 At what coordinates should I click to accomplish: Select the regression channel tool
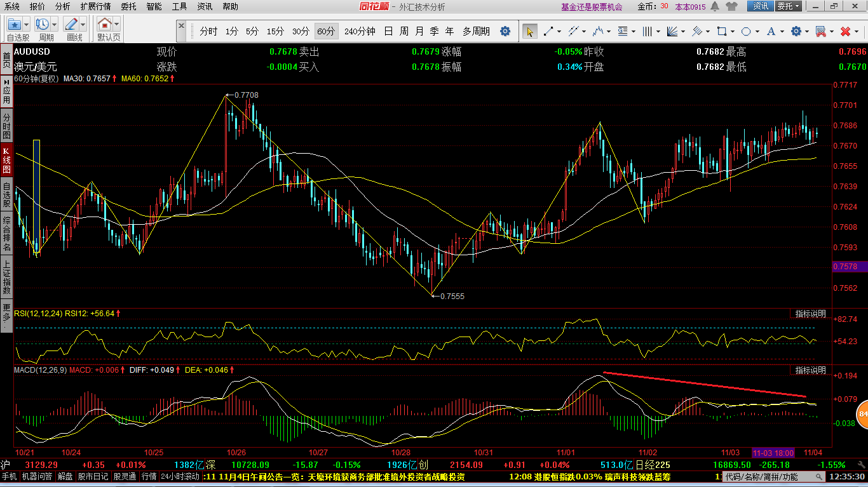(697, 31)
